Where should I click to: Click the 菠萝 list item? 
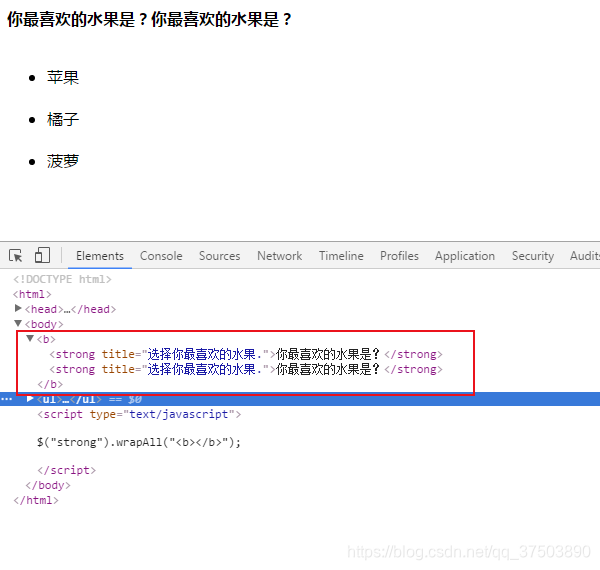coord(63,161)
